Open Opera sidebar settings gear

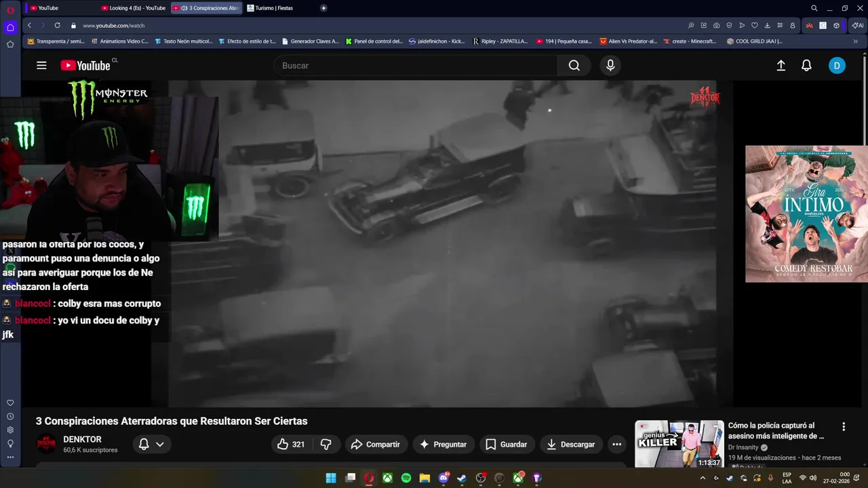click(x=10, y=430)
